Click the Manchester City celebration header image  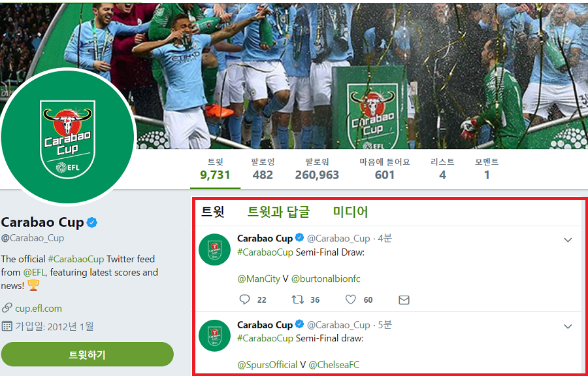point(360,75)
